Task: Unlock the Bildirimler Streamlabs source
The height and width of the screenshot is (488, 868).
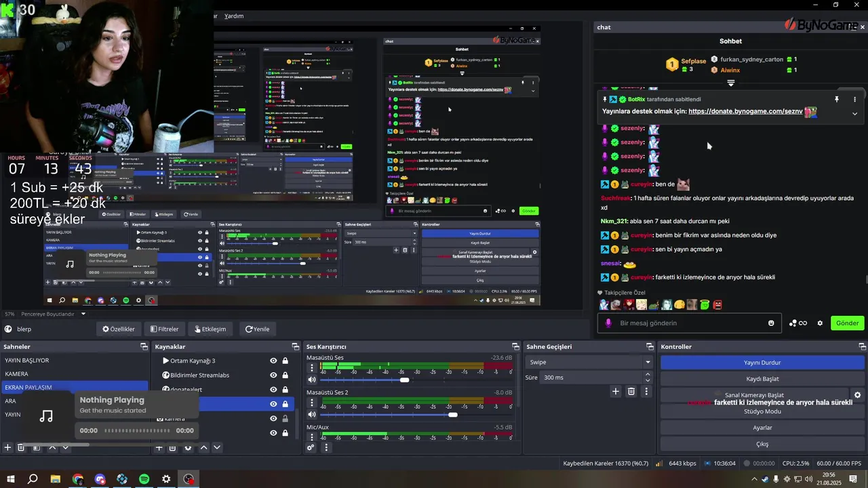Action: [285, 375]
